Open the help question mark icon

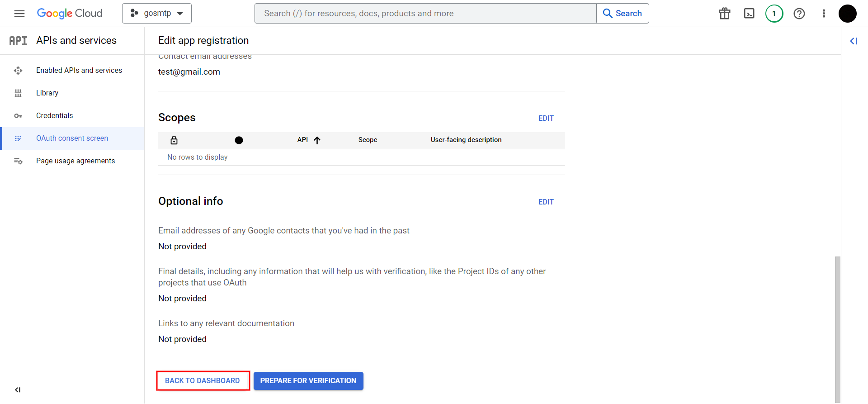tap(799, 14)
